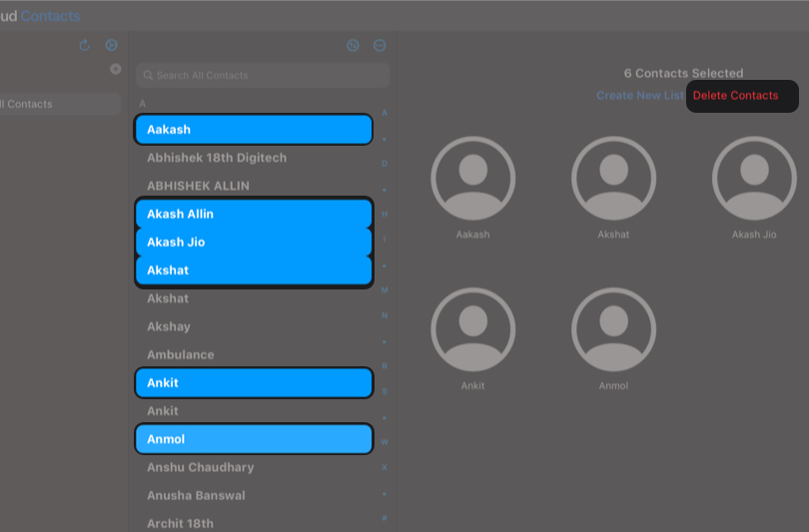This screenshot has height=532, width=809.
Task: Jump to letter M in the index
Action: tap(385, 290)
